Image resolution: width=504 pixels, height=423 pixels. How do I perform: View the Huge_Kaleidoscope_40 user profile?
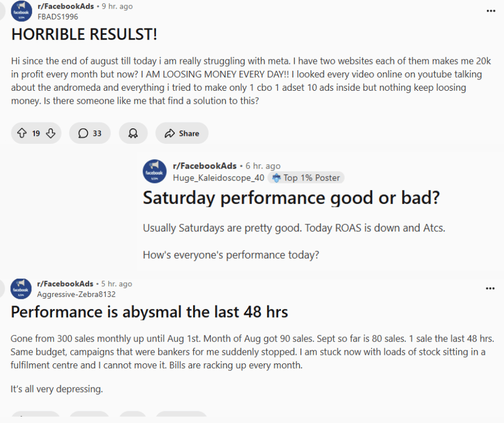pyautogui.click(x=219, y=178)
